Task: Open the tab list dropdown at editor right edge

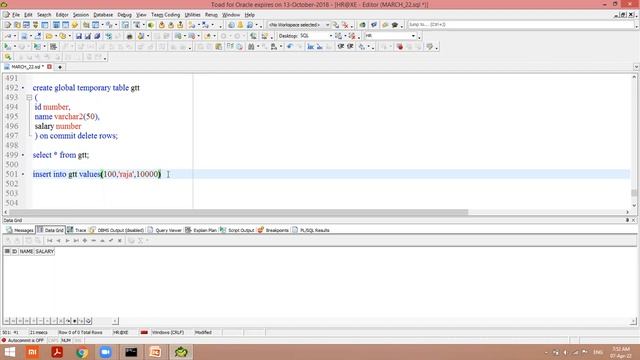Action: (x=636, y=67)
